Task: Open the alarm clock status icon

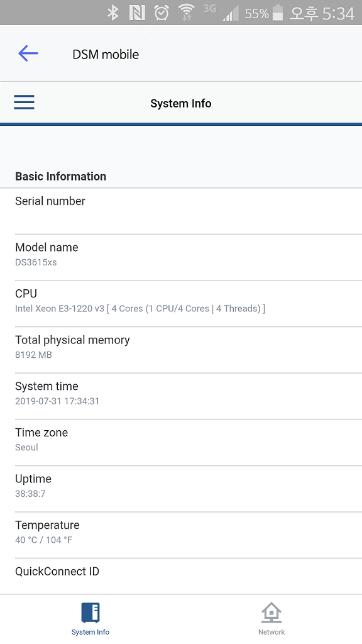Action: point(161,11)
